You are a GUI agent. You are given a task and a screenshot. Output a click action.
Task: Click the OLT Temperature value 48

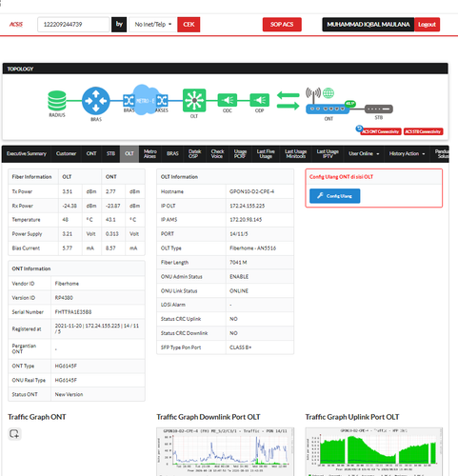click(x=66, y=220)
